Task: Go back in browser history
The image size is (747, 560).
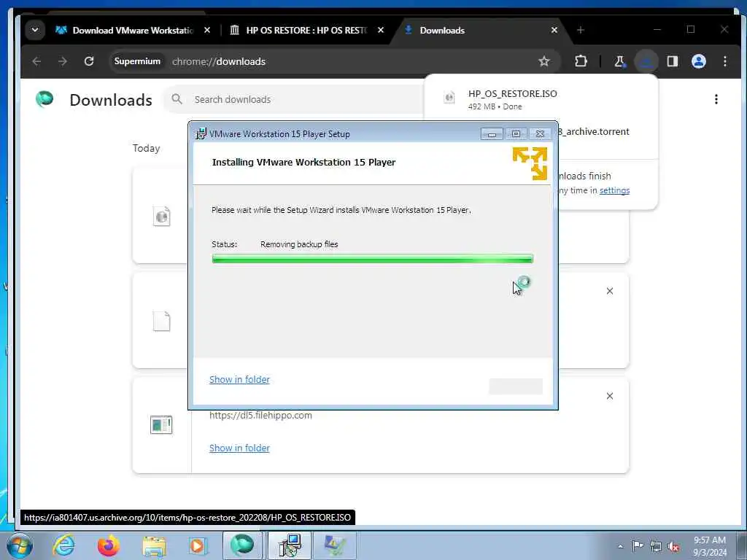Action: click(36, 61)
